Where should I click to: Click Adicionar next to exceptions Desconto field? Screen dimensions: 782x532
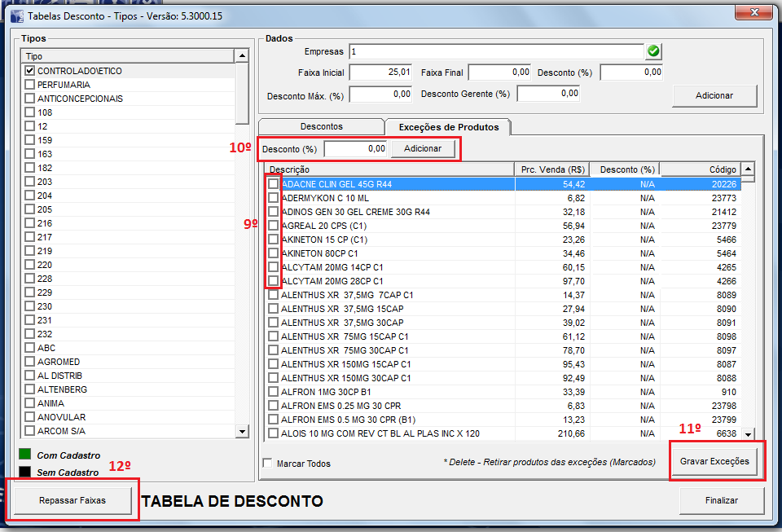422,148
